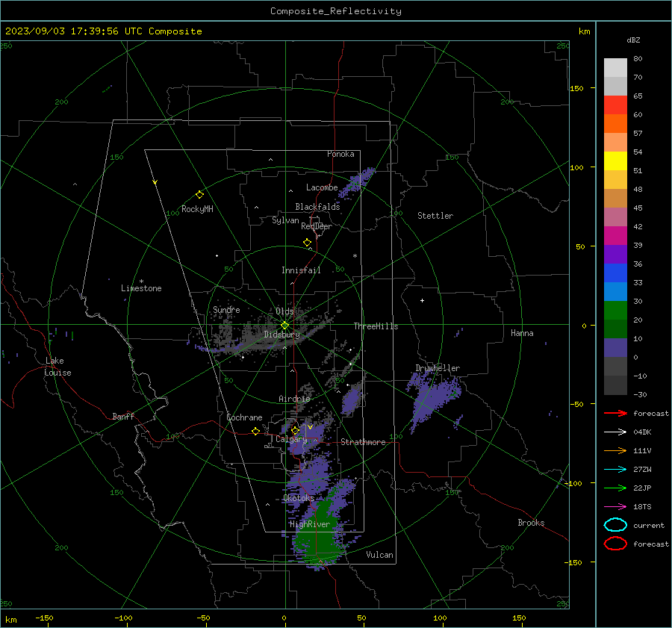672x628 pixels.
Task: Pick the bright yellow dBZ legend swatch
Action: tap(615, 161)
